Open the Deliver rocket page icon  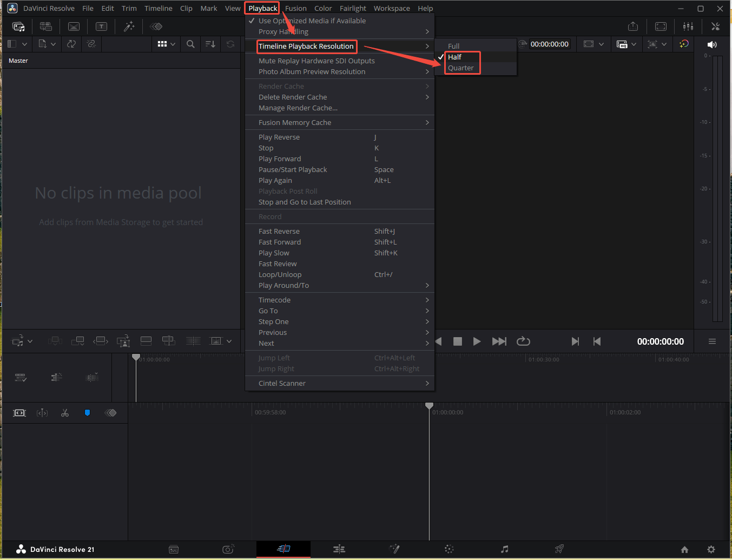tap(559, 549)
